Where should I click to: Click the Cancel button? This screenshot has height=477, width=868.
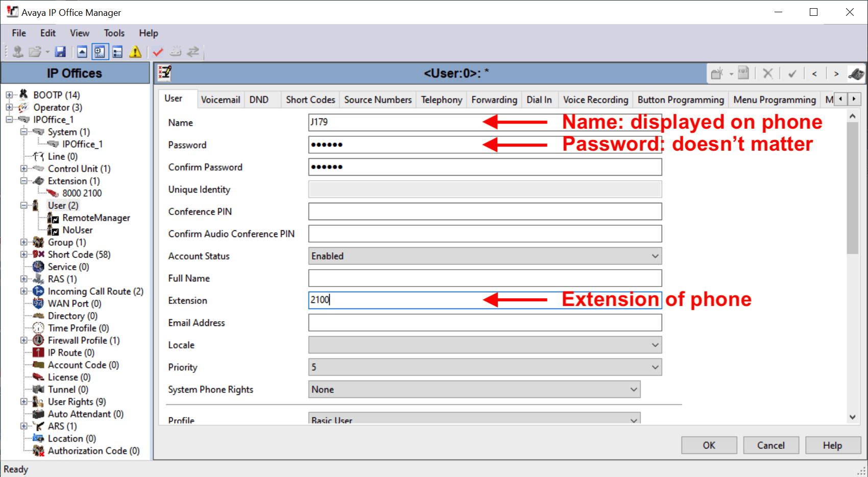(771, 445)
